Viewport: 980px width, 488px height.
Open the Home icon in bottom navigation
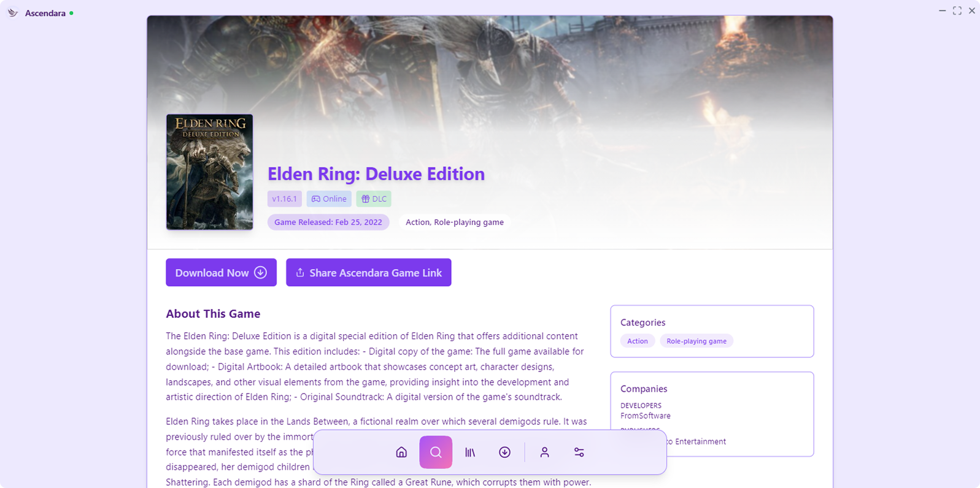(401, 452)
